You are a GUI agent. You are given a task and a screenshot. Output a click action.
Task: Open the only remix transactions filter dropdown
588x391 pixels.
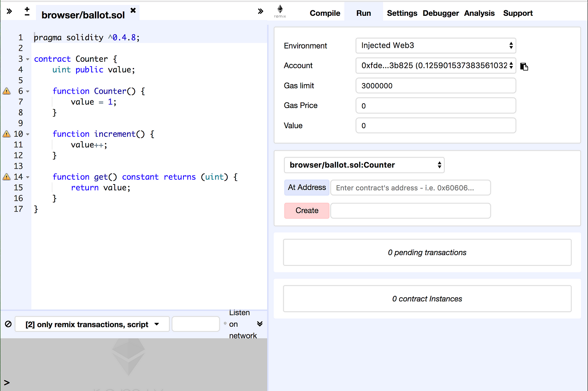pyautogui.click(x=92, y=324)
